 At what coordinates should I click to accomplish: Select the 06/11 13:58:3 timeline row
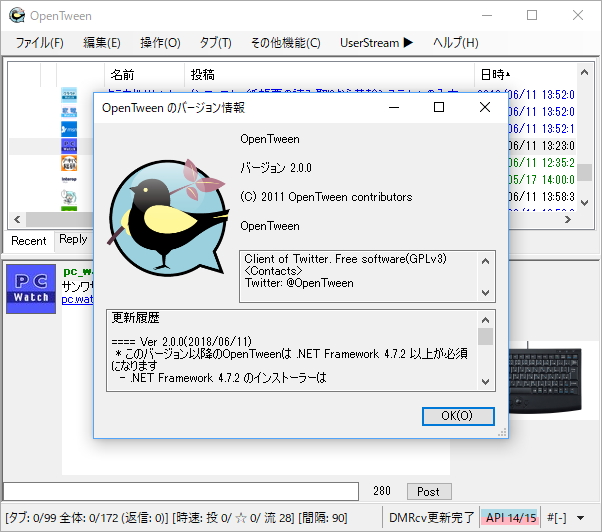[x=541, y=197]
